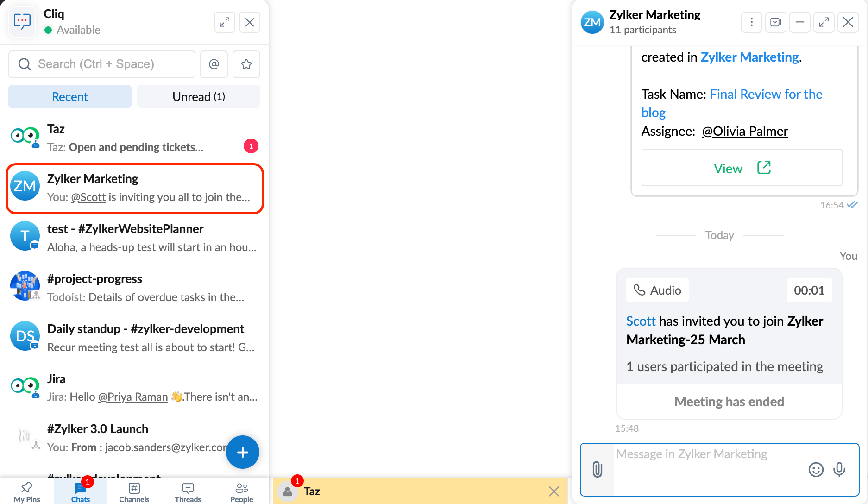Open starred messages with the star icon
Viewport: 868px width, 504px height.
[246, 64]
